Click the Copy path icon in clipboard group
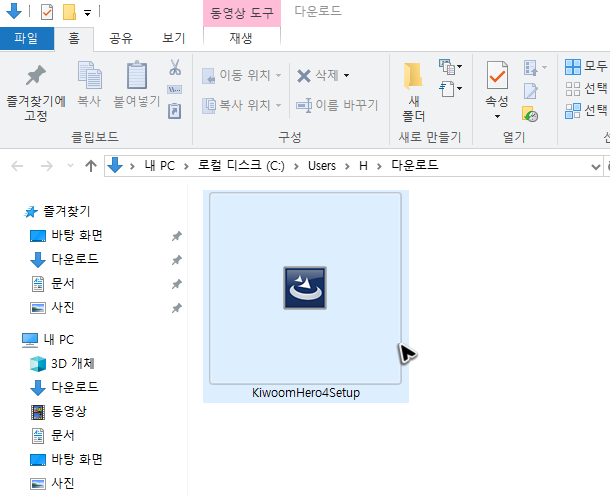Screen dimensions: 610x496 pyautogui.click(x=175, y=90)
